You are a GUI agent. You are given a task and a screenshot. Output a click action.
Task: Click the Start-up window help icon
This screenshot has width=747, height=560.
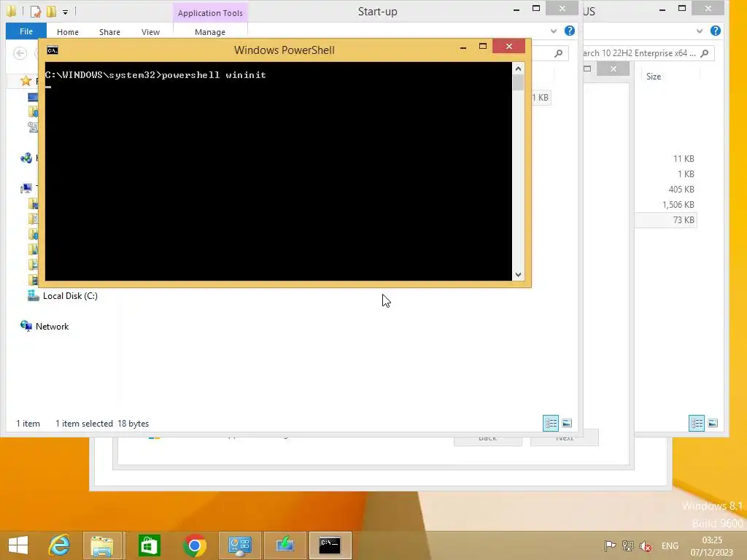click(569, 31)
